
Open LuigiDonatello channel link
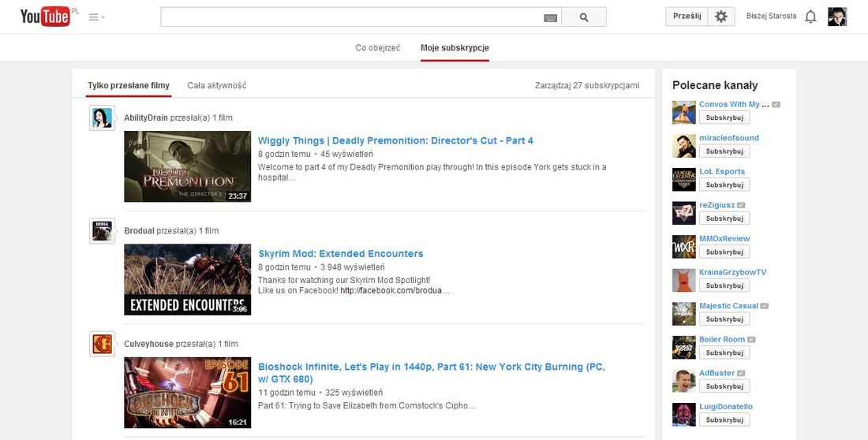click(726, 406)
